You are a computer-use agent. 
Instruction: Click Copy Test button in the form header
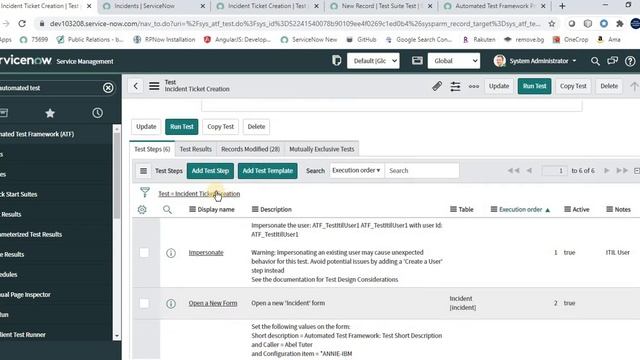pyautogui.click(x=573, y=86)
